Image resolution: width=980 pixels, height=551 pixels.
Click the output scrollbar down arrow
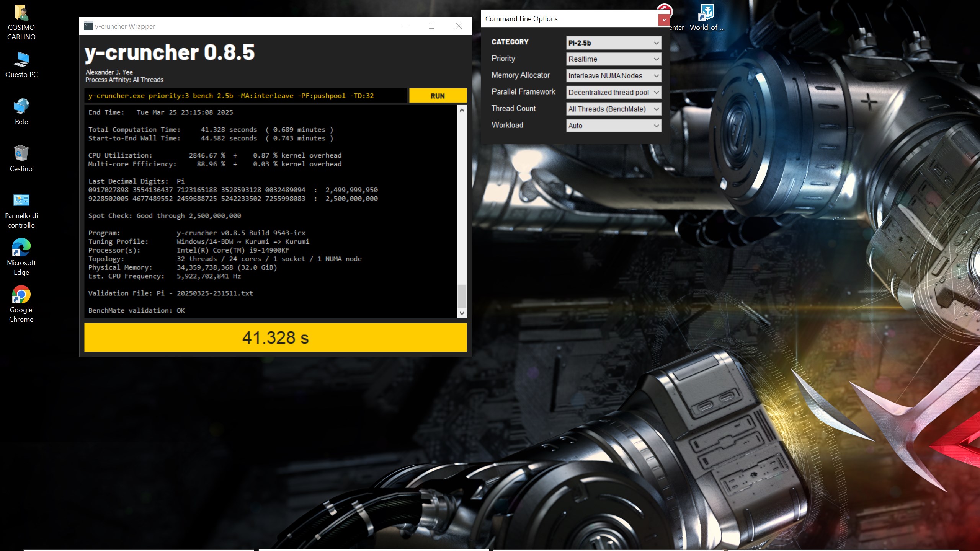coord(462,313)
